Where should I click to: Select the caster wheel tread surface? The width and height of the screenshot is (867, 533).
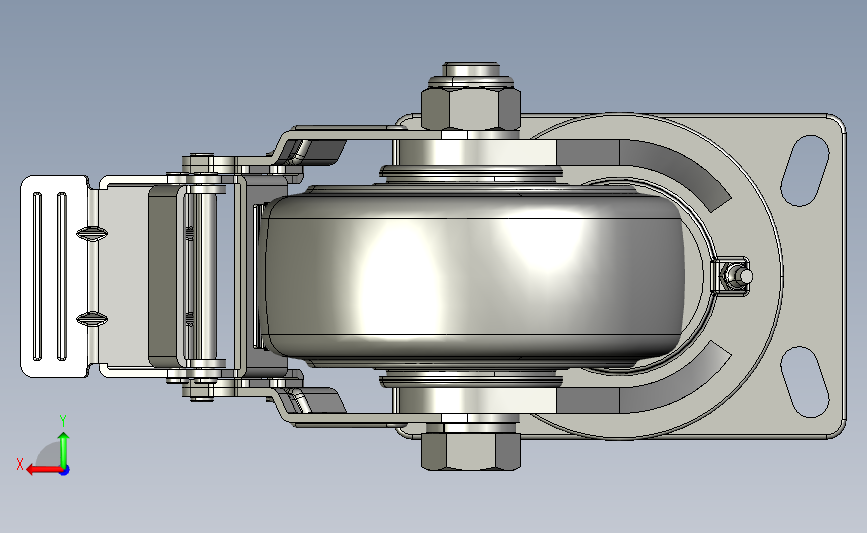(476, 275)
